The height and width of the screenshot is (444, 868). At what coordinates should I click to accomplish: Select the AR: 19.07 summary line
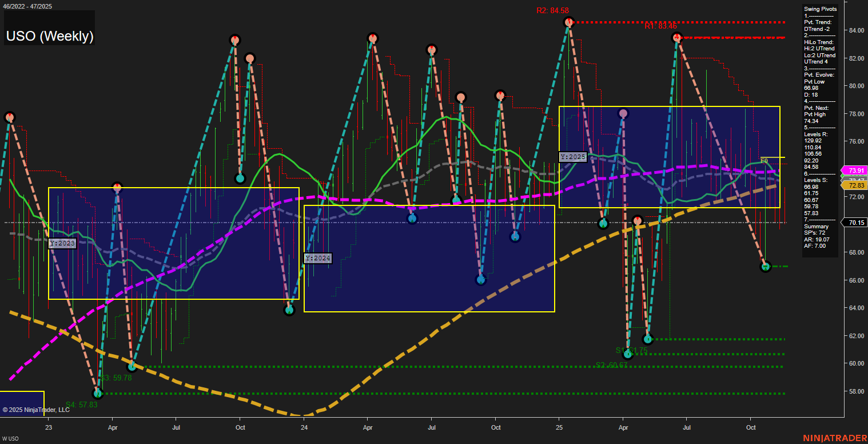pyautogui.click(x=817, y=239)
